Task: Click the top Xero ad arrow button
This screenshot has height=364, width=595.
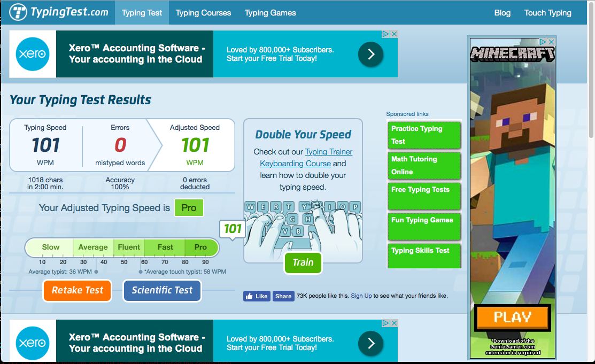Action: (x=370, y=55)
